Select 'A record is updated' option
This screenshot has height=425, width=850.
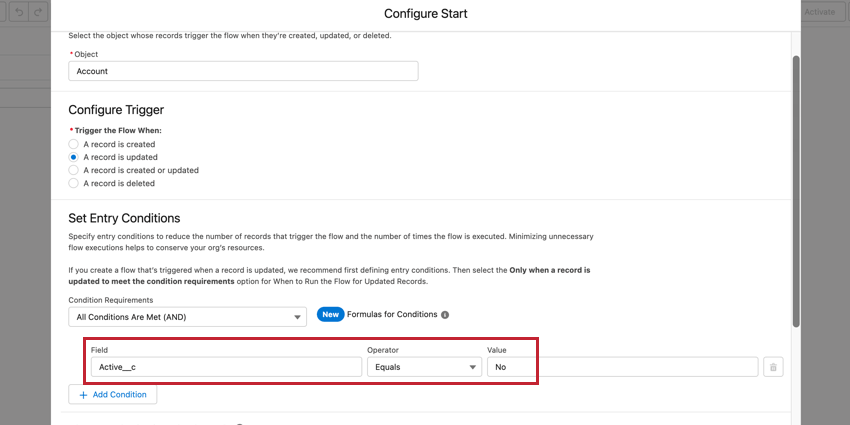point(73,157)
